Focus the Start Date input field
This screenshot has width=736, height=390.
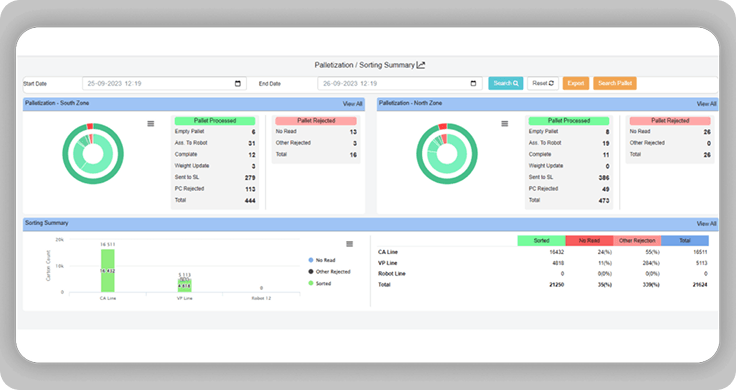coord(164,84)
